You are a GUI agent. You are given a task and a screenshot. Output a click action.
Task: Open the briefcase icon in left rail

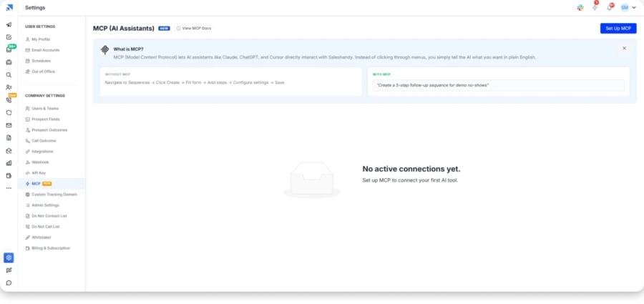[9, 62]
